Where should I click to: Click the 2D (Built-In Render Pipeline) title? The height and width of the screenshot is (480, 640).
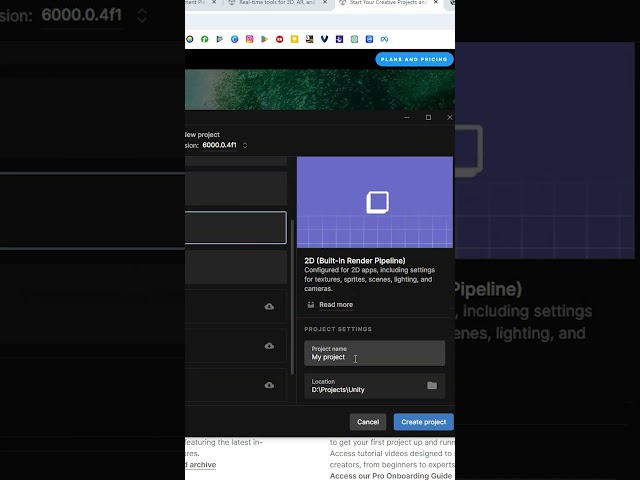coord(355,260)
